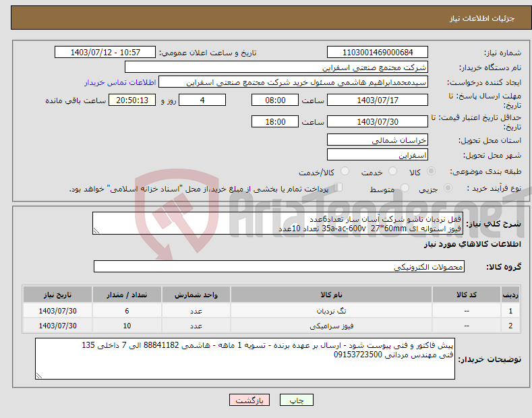The width and height of the screenshot is (532, 418).
Task: Click the announcement date field 1403/07/12 - 10:57
Action: coord(105,53)
